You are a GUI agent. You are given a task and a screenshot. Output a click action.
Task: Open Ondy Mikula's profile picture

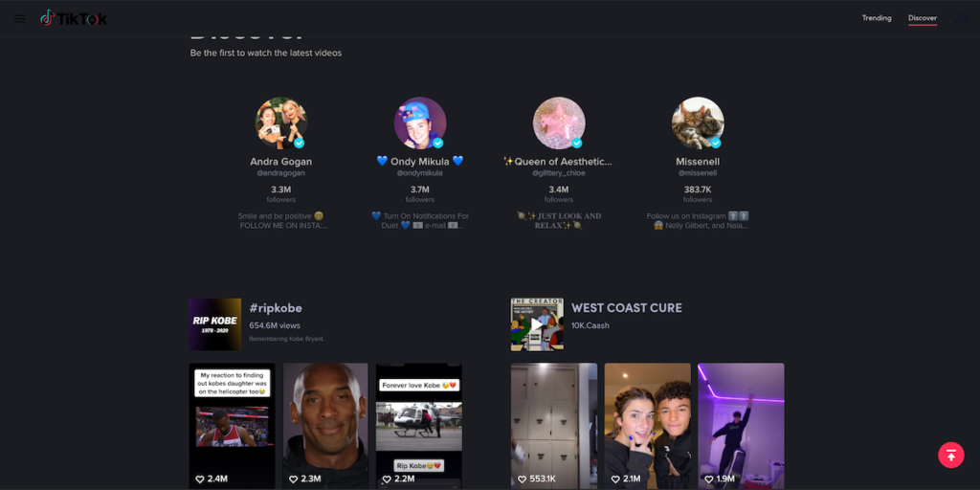point(420,123)
